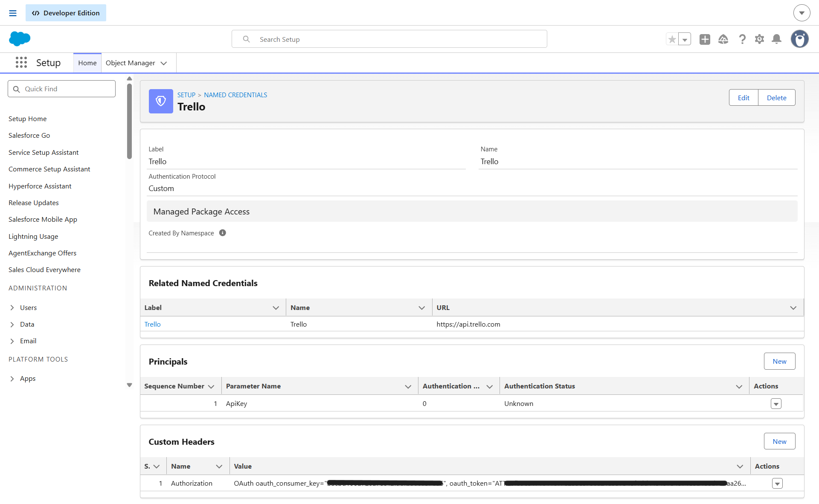This screenshot has height=504, width=819.
Task: Click the Authorization header name cell
Action: pyautogui.click(x=192, y=483)
